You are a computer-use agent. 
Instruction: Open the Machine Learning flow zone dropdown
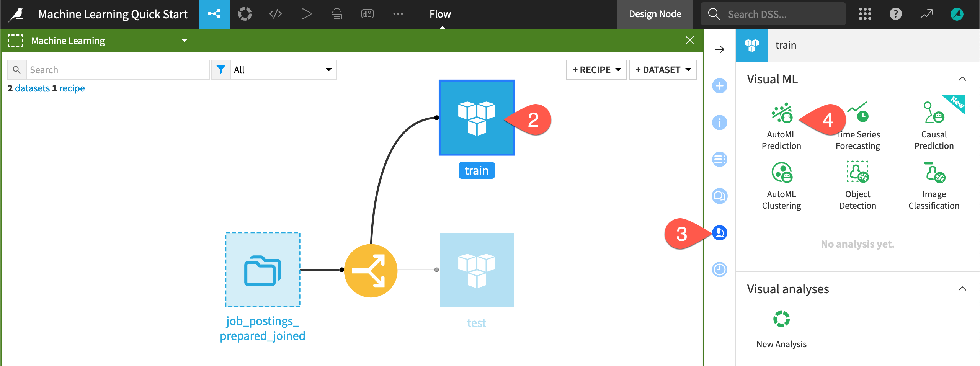click(185, 40)
